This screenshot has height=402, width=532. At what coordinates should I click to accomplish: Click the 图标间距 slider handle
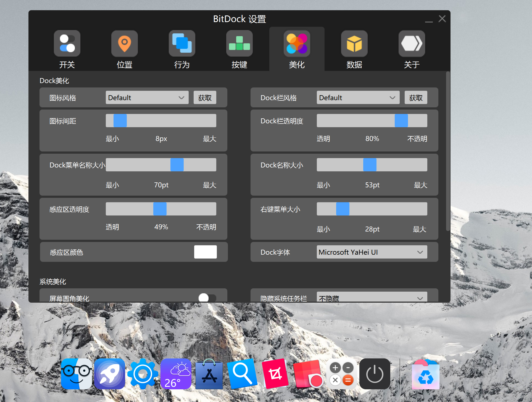pyautogui.click(x=120, y=121)
